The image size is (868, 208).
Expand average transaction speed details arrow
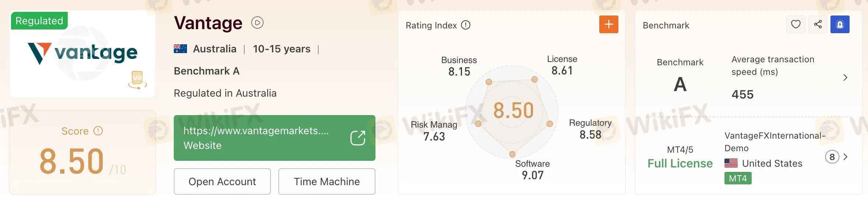845,77
